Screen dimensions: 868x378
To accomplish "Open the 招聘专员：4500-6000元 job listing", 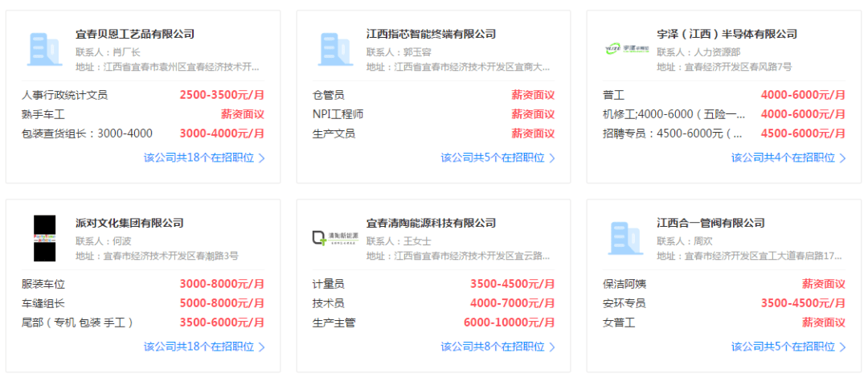I will (674, 134).
